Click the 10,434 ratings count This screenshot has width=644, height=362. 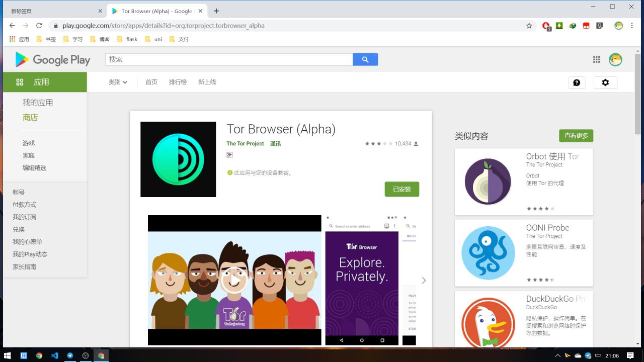click(403, 144)
